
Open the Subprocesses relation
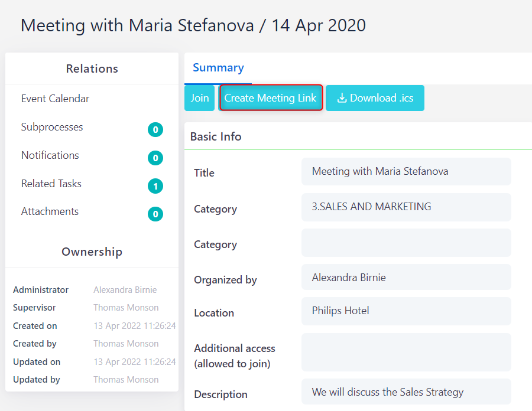(x=52, y=127)
